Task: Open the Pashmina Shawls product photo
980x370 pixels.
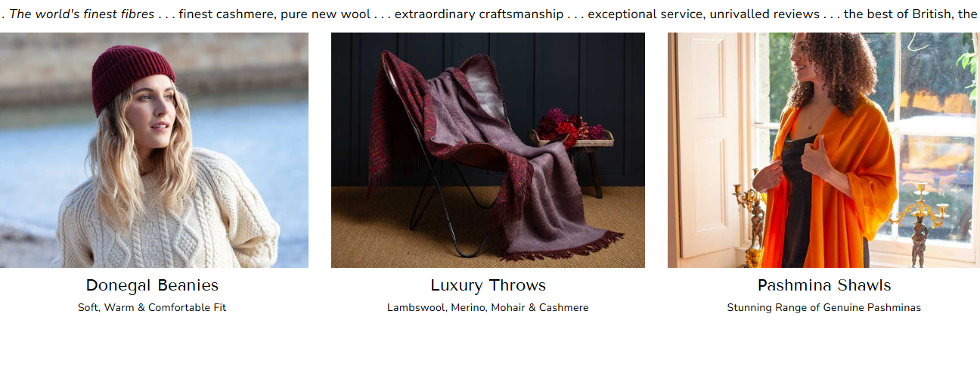Action: 823,150
